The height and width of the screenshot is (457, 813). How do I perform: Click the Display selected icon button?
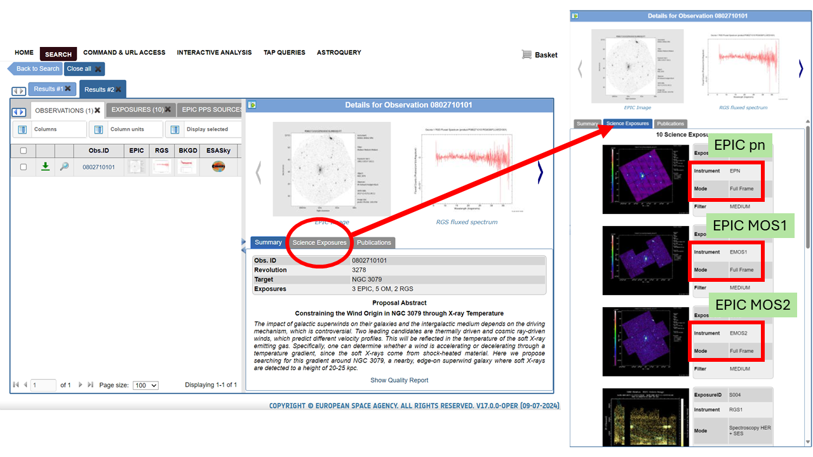175,129
